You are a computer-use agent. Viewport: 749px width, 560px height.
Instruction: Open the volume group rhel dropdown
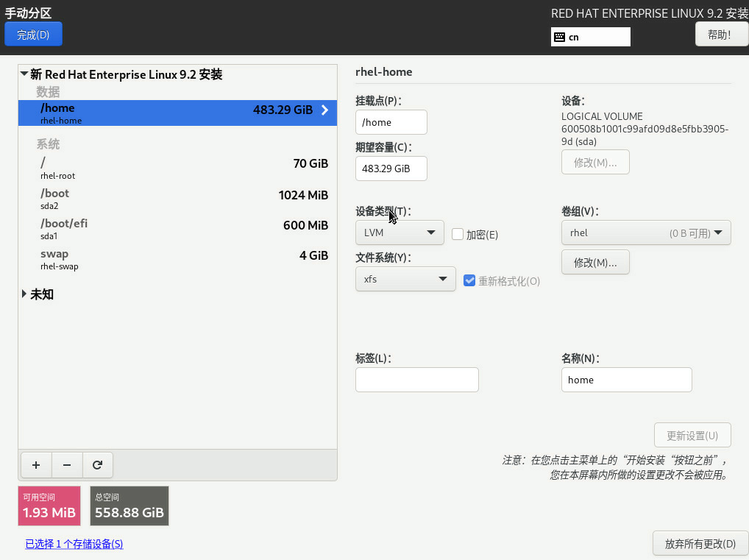pos(645,233)
